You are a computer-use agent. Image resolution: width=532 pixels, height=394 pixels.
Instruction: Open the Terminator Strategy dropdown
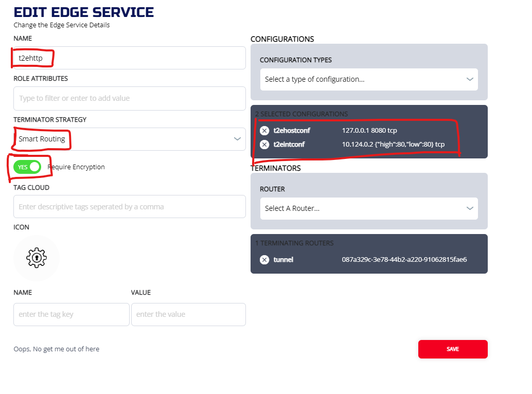(129, 139)
